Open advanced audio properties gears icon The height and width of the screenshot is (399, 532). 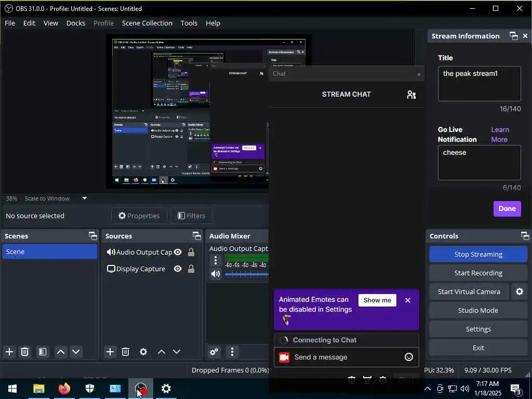pyautogui.click(x=215, y=352)
